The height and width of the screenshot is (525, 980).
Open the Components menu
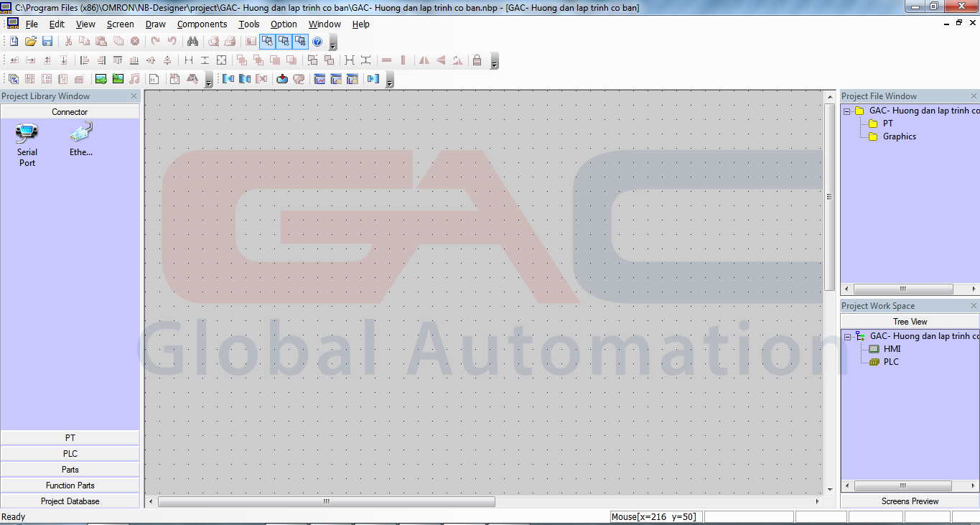[x=202, y=24]
